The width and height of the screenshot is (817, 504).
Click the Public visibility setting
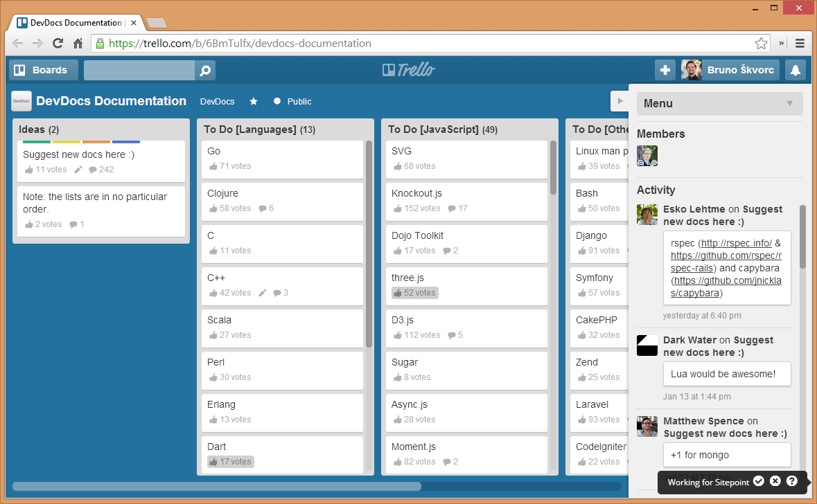point(293,102)
